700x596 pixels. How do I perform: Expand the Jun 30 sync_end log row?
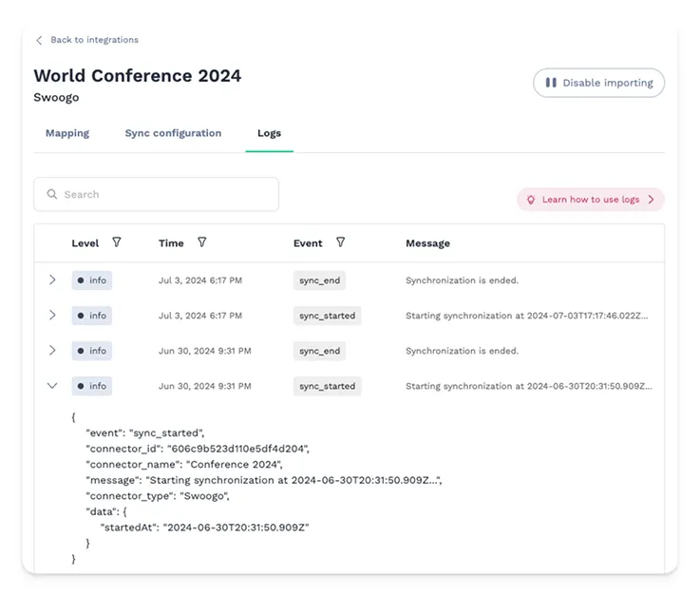[x=52, y=350]
